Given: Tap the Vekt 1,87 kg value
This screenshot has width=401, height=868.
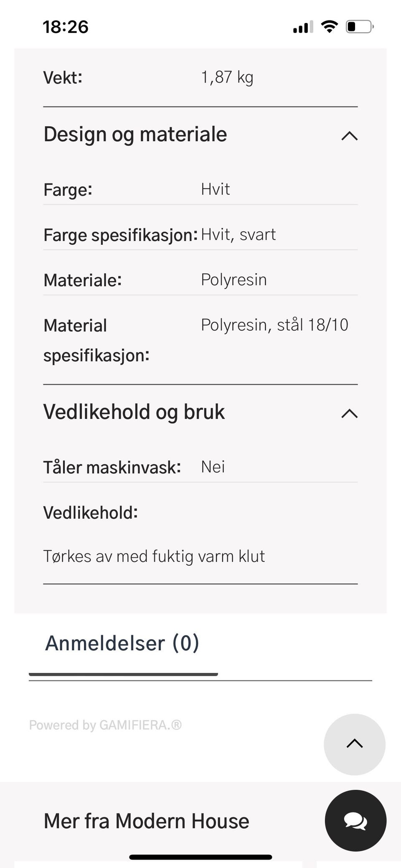Looking at the screenshot, I should [x=227, y=77].
